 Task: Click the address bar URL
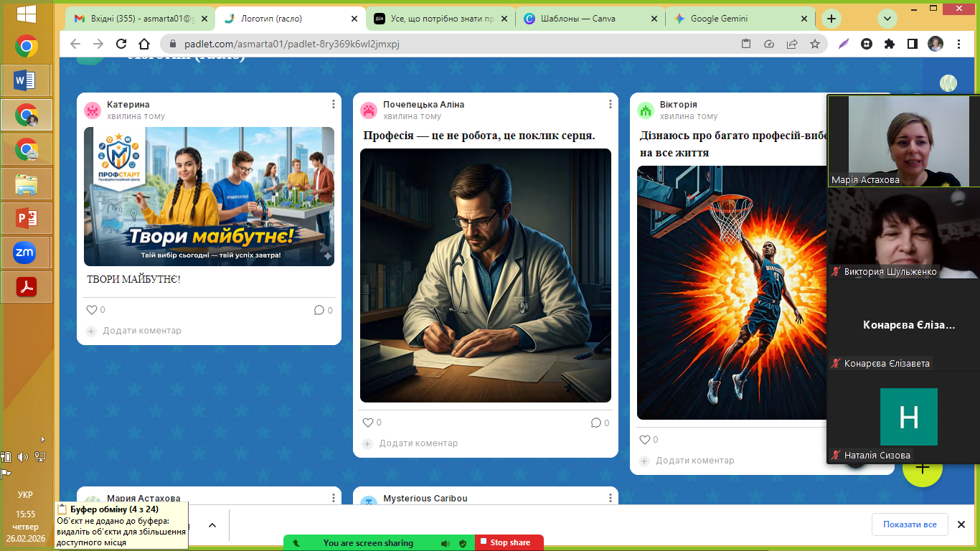(291, 44)
